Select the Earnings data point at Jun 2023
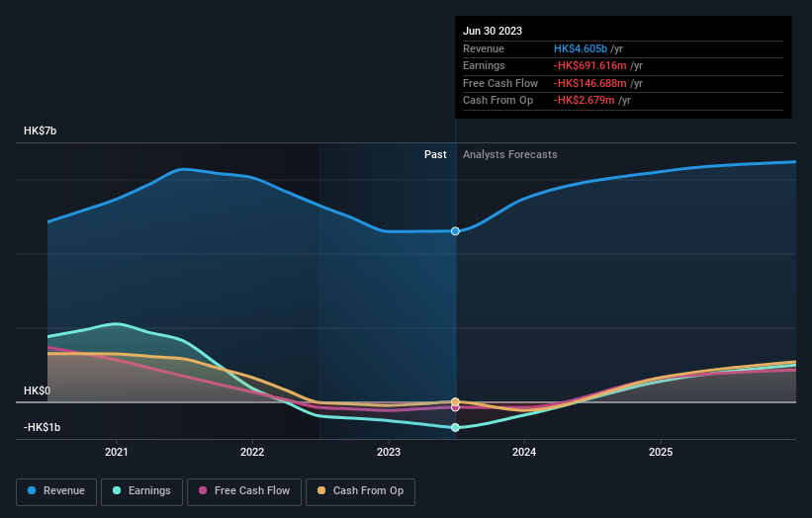The image size is (812, 518). (x=455, y=427)
